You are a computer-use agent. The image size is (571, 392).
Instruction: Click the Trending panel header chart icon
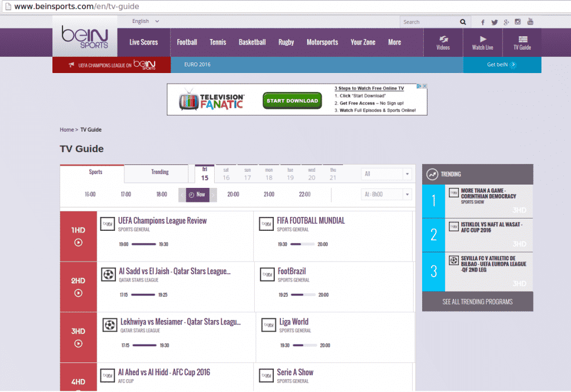(x=432, y=175)
